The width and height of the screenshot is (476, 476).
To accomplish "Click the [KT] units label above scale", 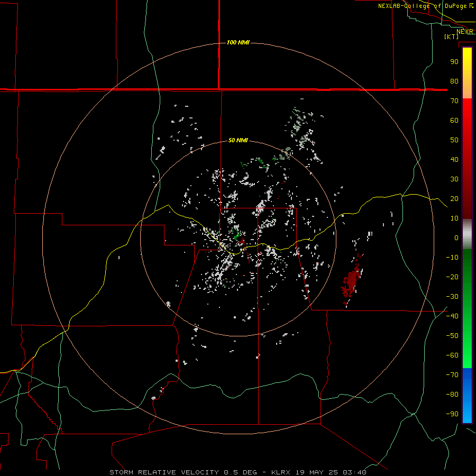I will pyautogui.click(x=451, y=36).
